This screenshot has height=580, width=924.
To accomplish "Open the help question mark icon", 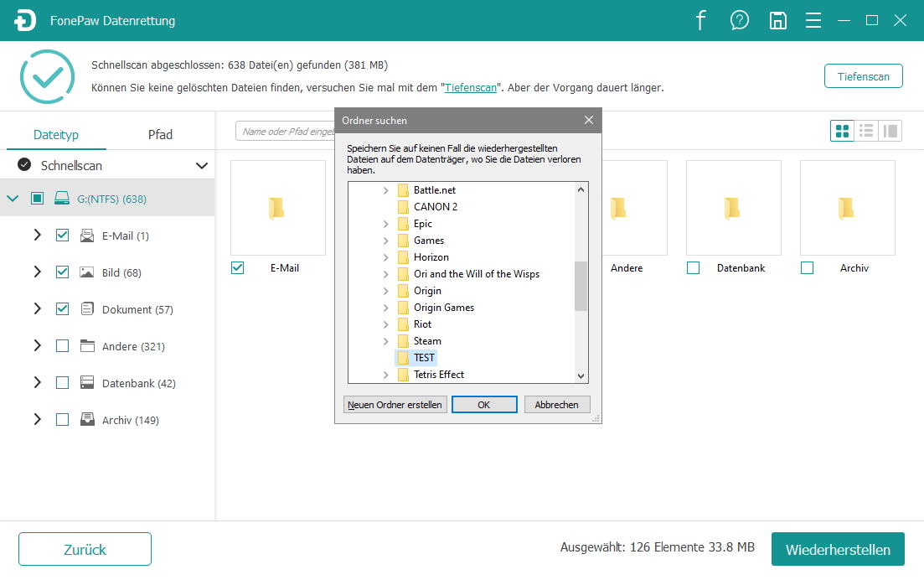I will tap(739, 20).
